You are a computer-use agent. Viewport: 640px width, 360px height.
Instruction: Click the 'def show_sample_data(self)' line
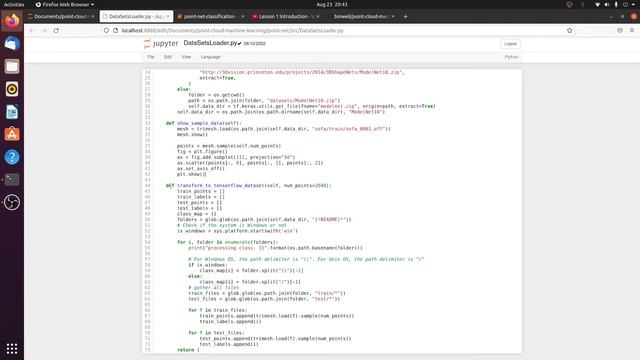(203, 123)
